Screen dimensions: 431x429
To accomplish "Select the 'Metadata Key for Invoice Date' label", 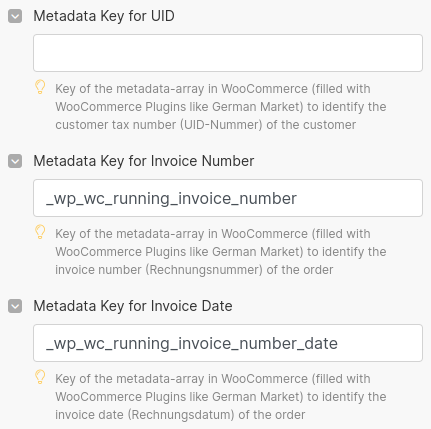I will click(x=133, y=306).
